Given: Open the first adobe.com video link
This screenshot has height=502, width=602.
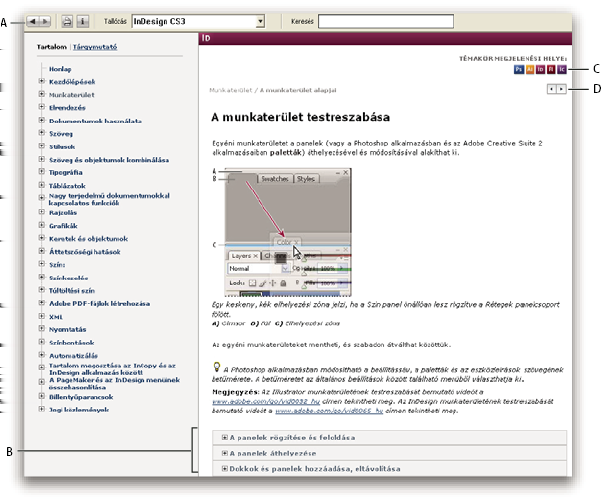Looking at the screenshot, I should (x=266, y=401).
